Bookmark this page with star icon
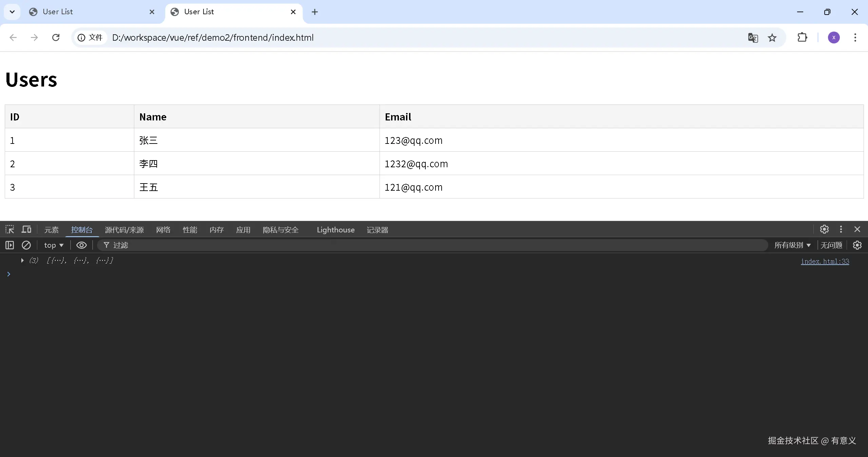868x457 pixels. (x=772, y=38)
